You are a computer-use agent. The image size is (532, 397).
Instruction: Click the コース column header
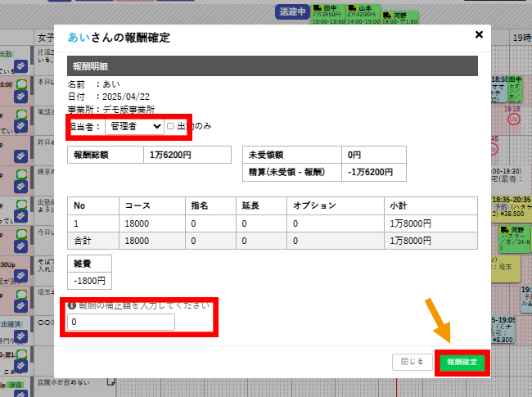click(152, 205)
